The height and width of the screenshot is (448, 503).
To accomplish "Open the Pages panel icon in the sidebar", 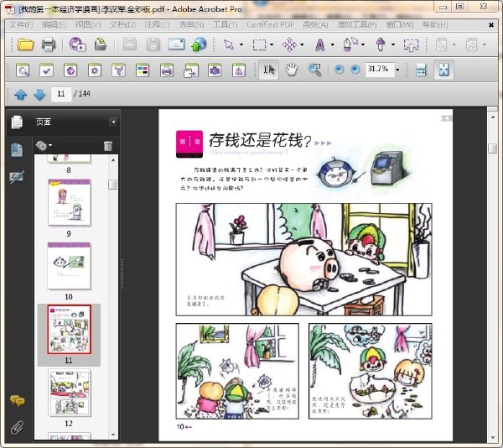I will (x=17, y=122).
